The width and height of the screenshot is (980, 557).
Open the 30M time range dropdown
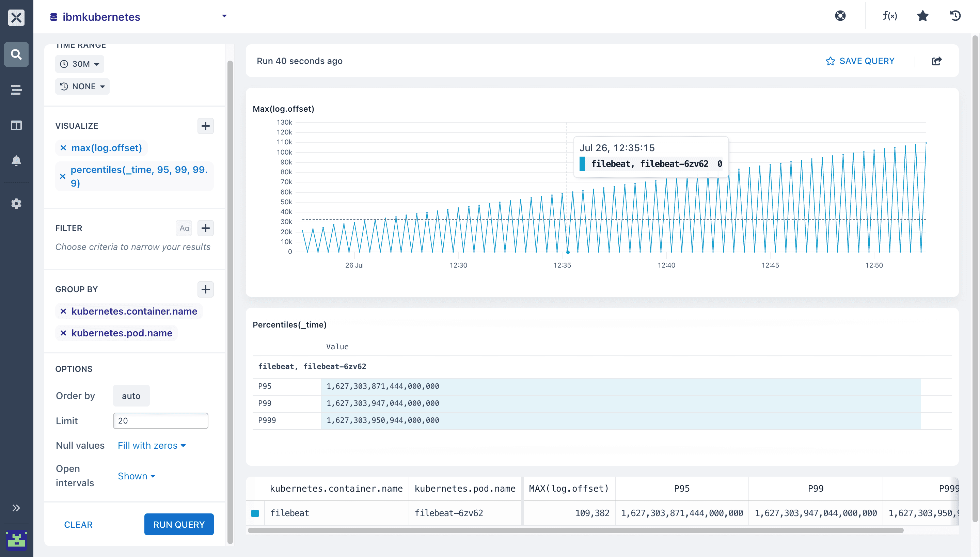80,64
